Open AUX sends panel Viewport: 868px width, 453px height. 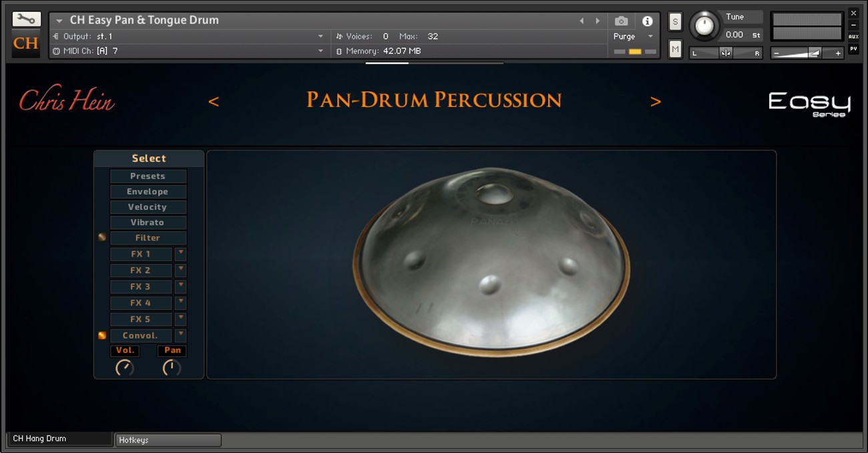click(853, 37)
